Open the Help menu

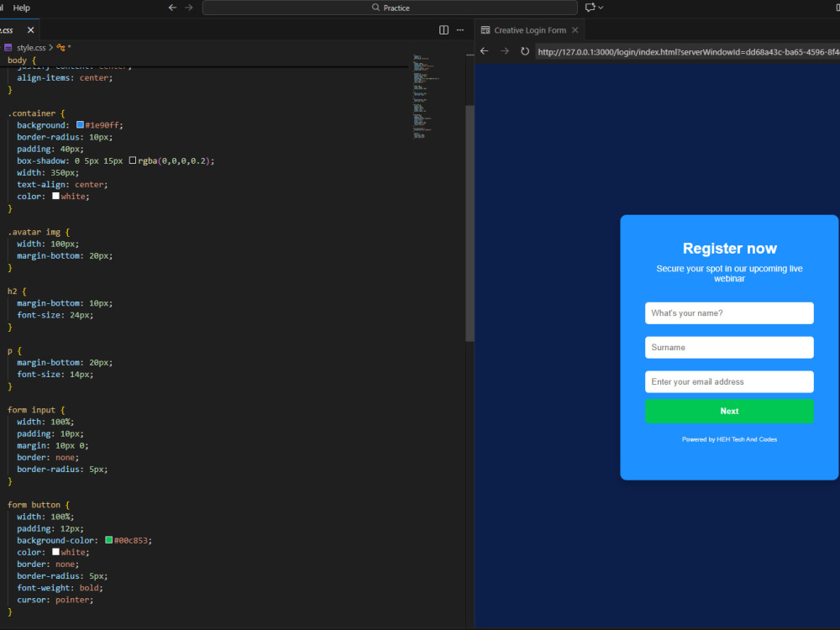22,8
